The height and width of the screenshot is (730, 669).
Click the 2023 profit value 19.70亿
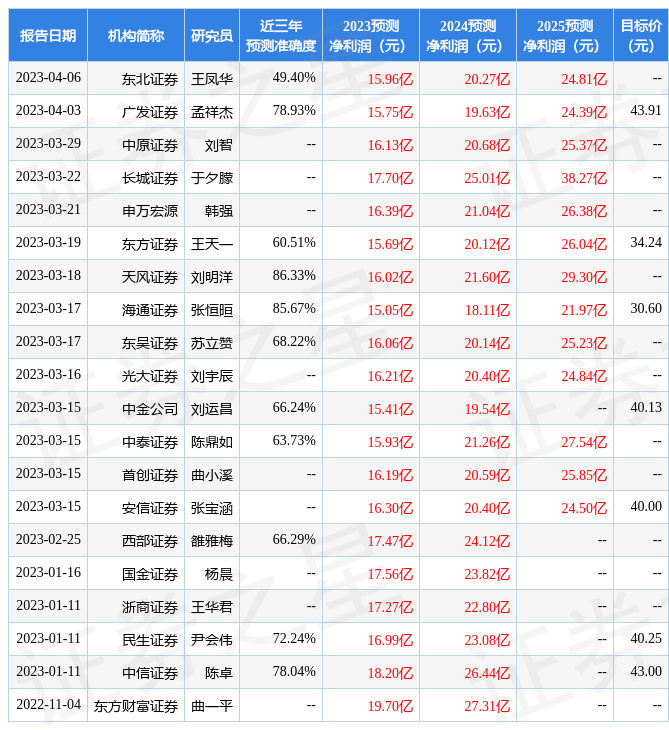[x=390, y=707]
